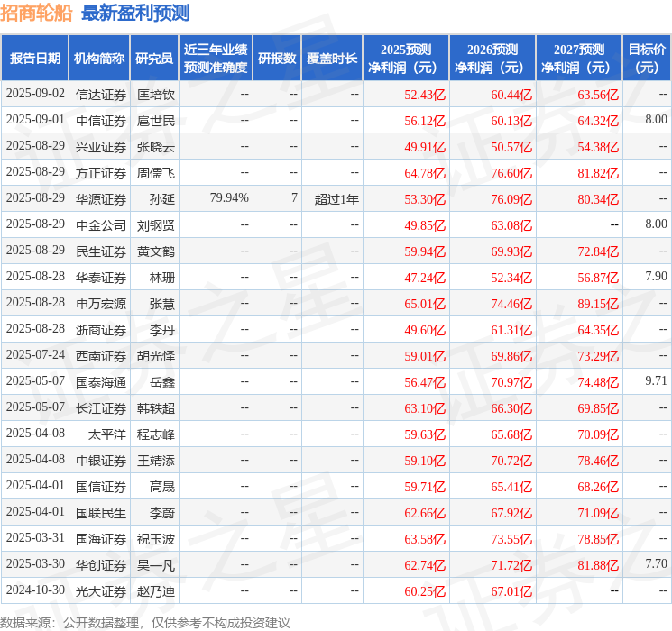Select the date 2025-09-02 cell
The height and width of the screenshot is (631, 672).
pos(35,94)
